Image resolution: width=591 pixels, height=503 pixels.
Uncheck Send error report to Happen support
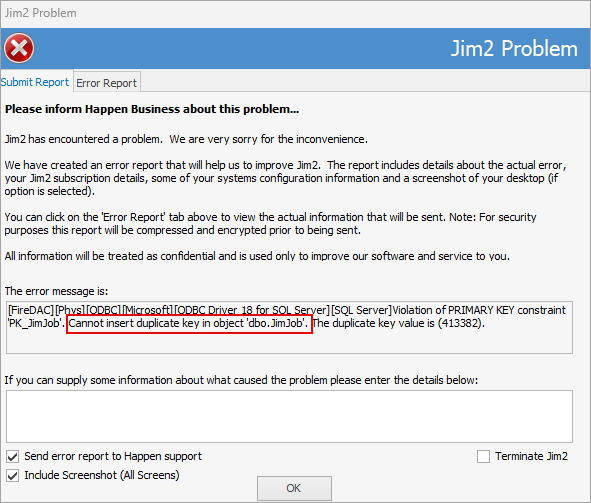(x=12, y=457)
